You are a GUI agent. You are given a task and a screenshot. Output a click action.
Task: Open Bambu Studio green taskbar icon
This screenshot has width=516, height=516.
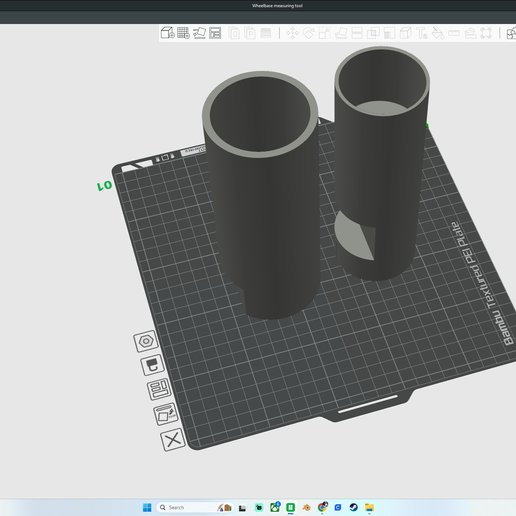pyautogui.click(x=291, y=507)
